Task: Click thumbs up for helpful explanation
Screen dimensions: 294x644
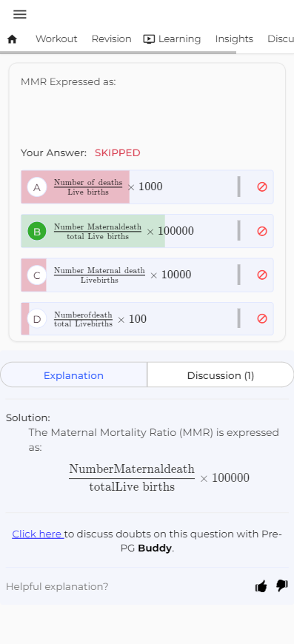Action: pyautogui.click(x=261, y=586)
